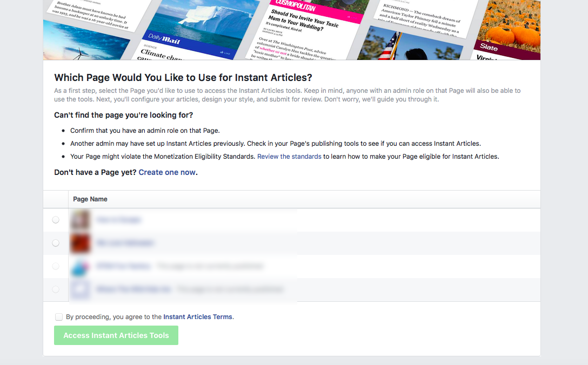Image resolution: width=588 pixels, height=365 pixels.
Task: Click the light blue thumbnail on bottom row
Action: (x=80, y=289)
